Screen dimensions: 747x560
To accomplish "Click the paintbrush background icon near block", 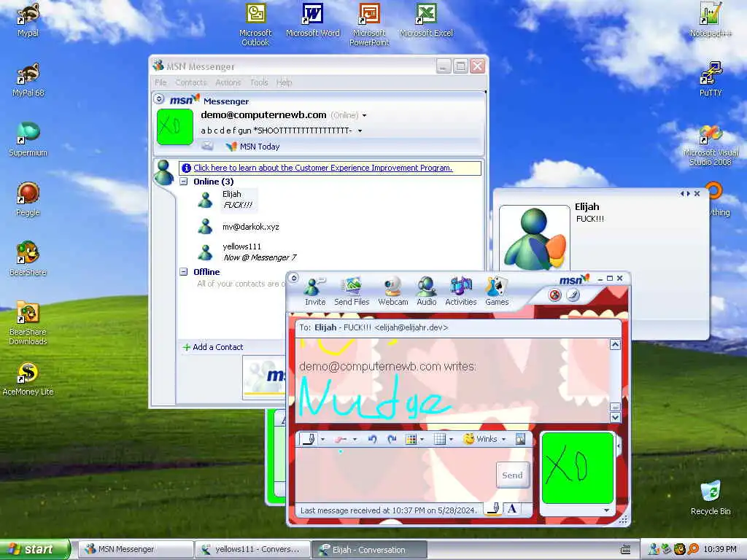I will pos(573,295).
